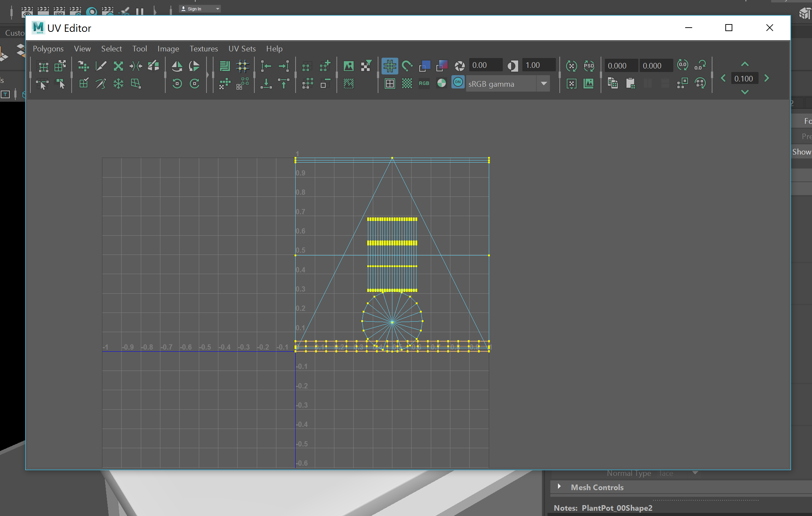Image resolution: width=812 pixels, height=516 pixels.
Task: Open the Sign In dropdown
Action: [200, 9]
